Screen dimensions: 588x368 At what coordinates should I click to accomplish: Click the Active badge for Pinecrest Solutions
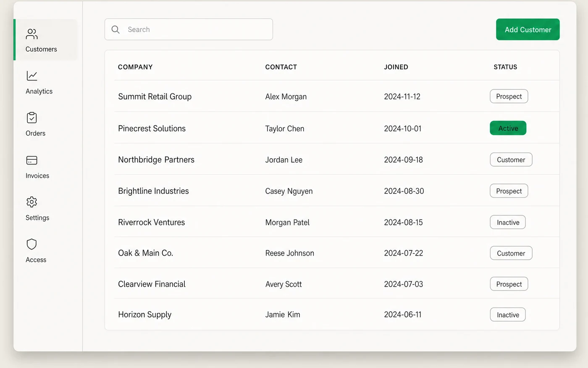click(508, 128)
